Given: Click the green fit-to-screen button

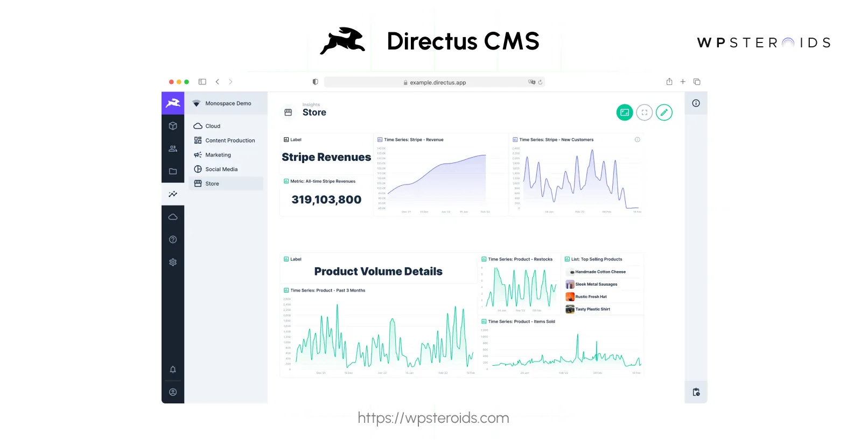Looking at the screenshot, I should click(x=625, y=112).
